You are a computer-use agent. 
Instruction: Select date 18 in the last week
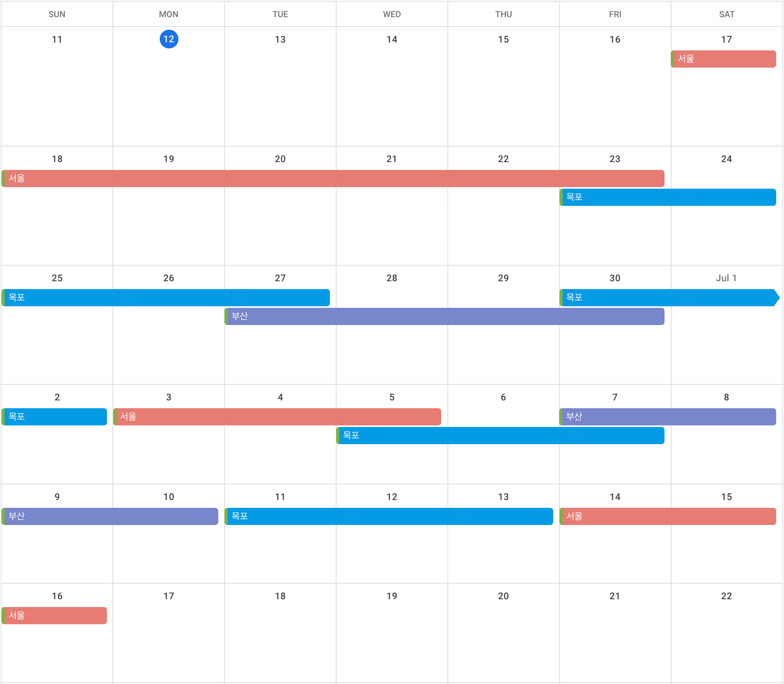(280, 596)
